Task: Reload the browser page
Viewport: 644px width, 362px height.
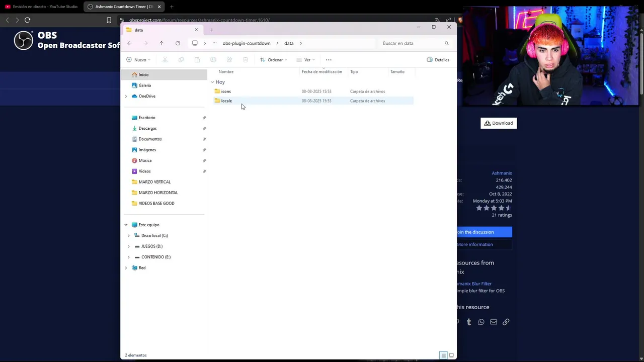Action: 27,20
